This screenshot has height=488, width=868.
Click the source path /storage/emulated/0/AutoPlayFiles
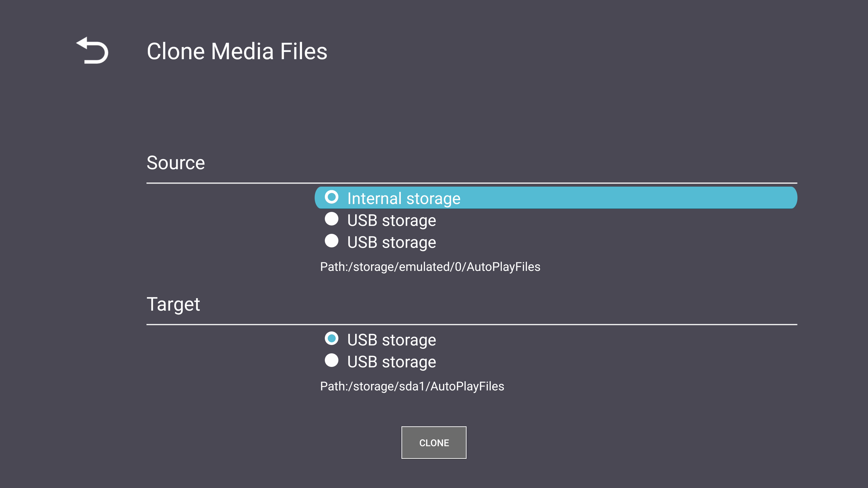pyautogui.click(x=430, y=267)
